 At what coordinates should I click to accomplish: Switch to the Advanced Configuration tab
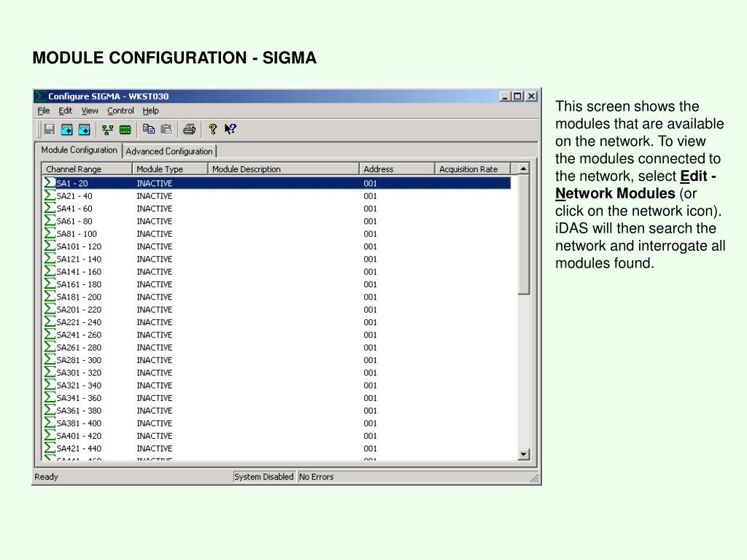(x=169, y=152)
